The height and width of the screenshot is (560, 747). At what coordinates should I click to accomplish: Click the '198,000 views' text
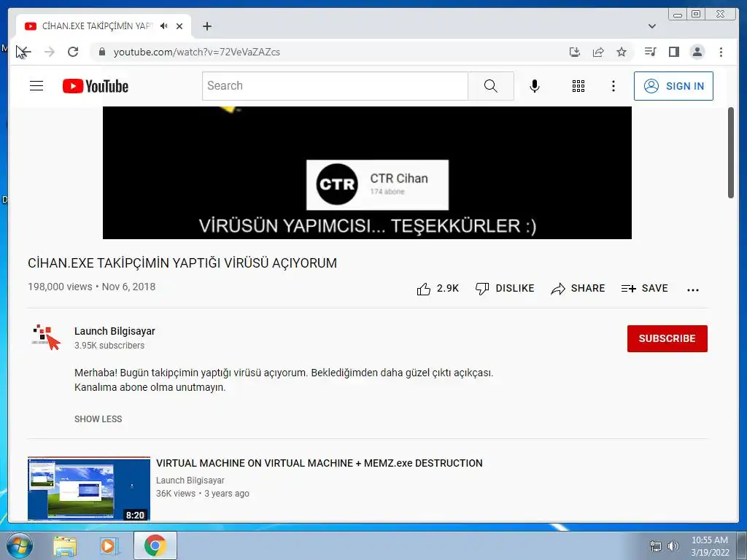coord(60,287)
